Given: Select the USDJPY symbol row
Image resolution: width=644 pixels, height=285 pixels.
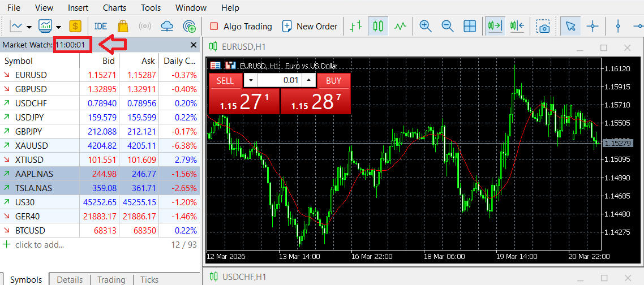Looking at the screenshot, I should pos(100,118).
